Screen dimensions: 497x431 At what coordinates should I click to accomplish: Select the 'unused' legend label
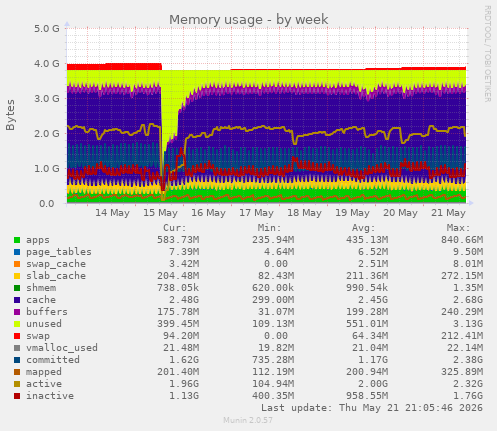pos(44,324)
